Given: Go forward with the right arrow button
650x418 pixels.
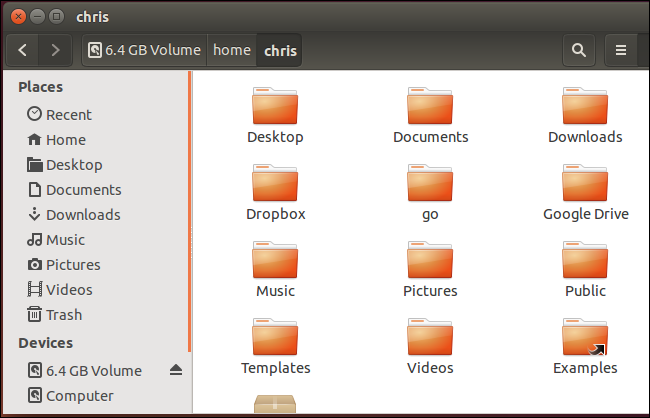Looking at the screenshot, I should tap(55, 51).
